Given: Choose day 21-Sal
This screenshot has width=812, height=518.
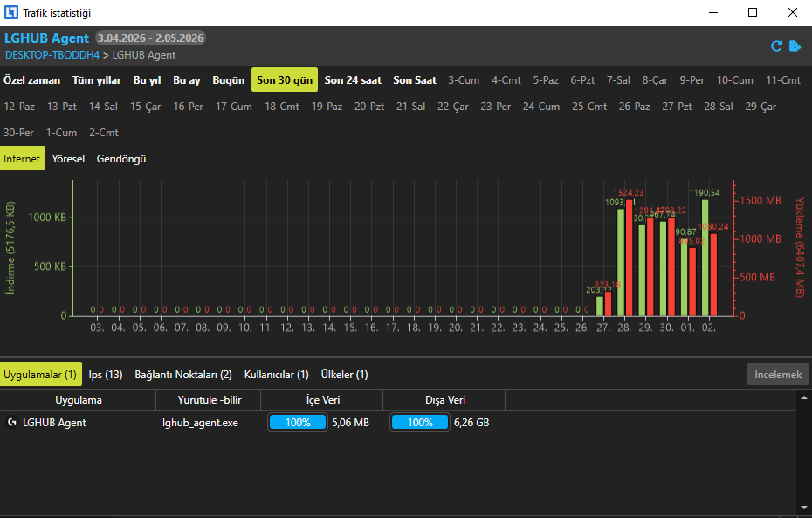Looking at the screenshot, I should point(410,107).
